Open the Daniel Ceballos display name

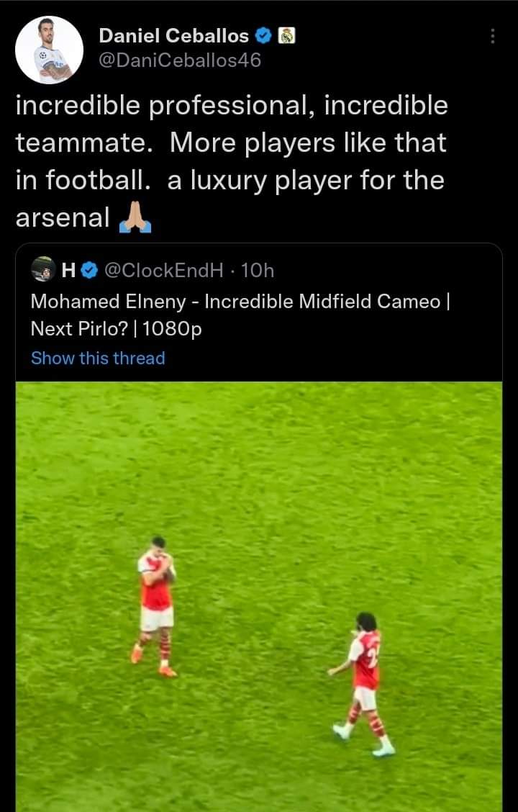[173, 35]
